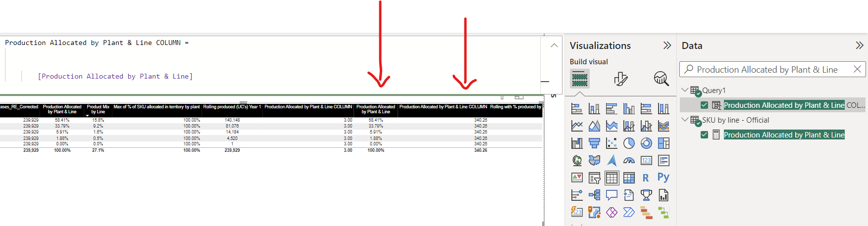
Task: Select the 140,148 table cell
Action: point(232,120)
